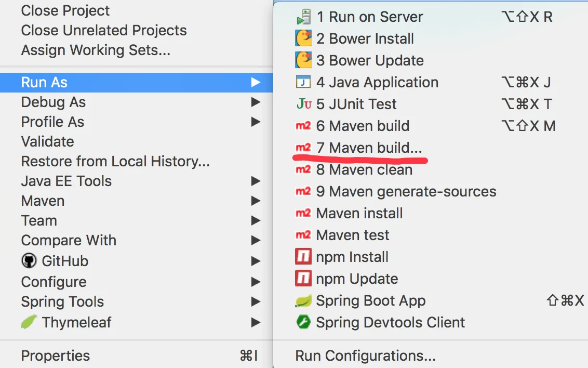Click the Bower Install icon
The image size is (588, 368).
303,38
